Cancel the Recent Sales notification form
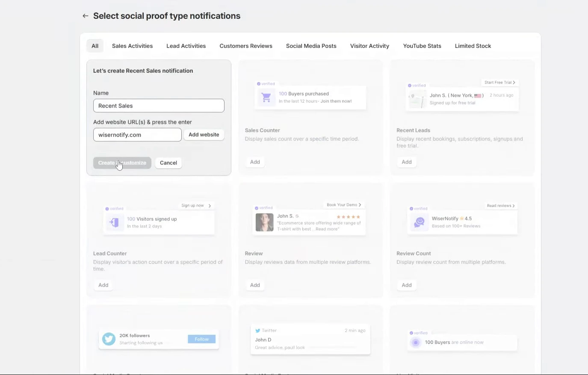 [x=168, y=163]
